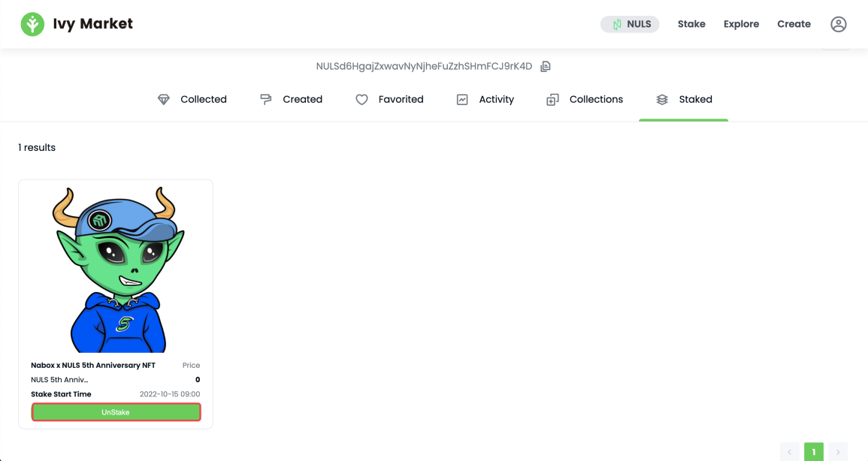Switch to the Favorited tab
Viewport: 868px width, 461px height.
389,100
